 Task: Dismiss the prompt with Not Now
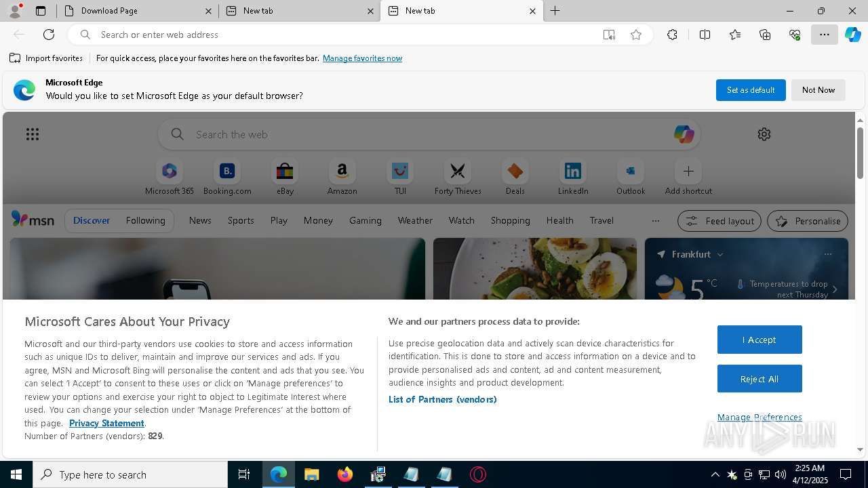click(818, 90)
